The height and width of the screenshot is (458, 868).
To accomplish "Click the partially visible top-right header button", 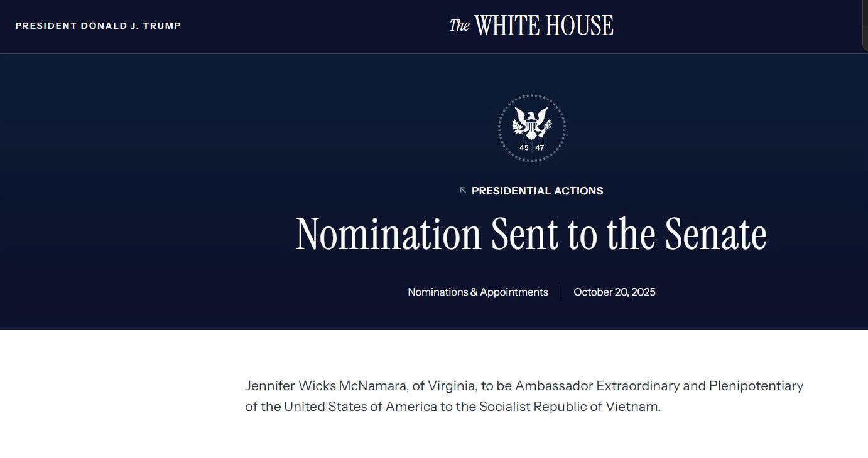I will pyautogui.click(x=865, y=25).
